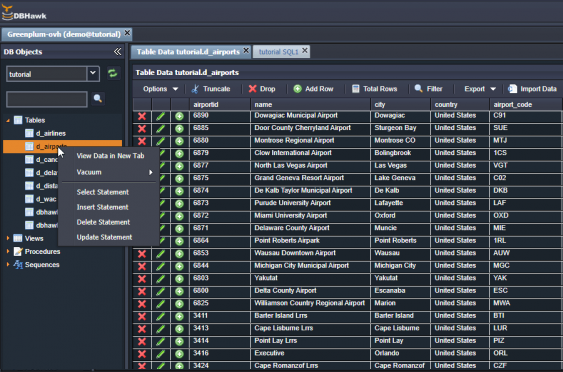The height and width of the screenshot is (372, 563).
Task: Edit row 6885 with the pencil icon
Action: point(160,129)
